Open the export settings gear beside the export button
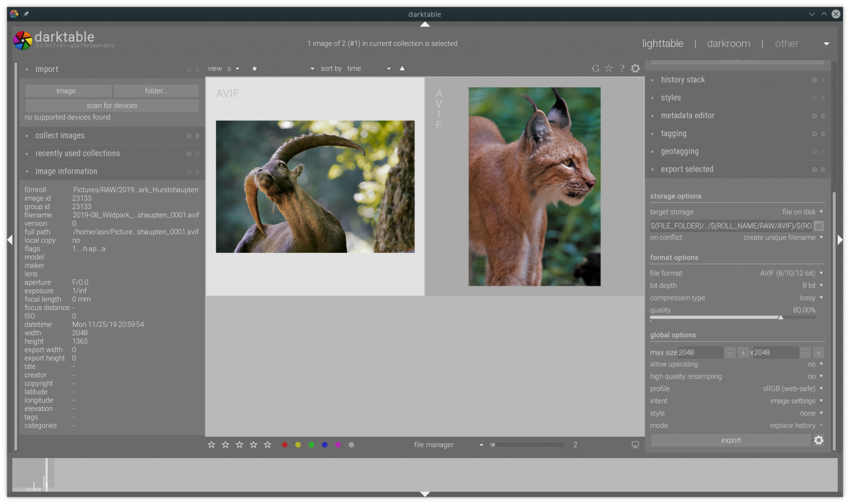Image resolution: width=850 pixels, height=504 pixels. [818, 440]
